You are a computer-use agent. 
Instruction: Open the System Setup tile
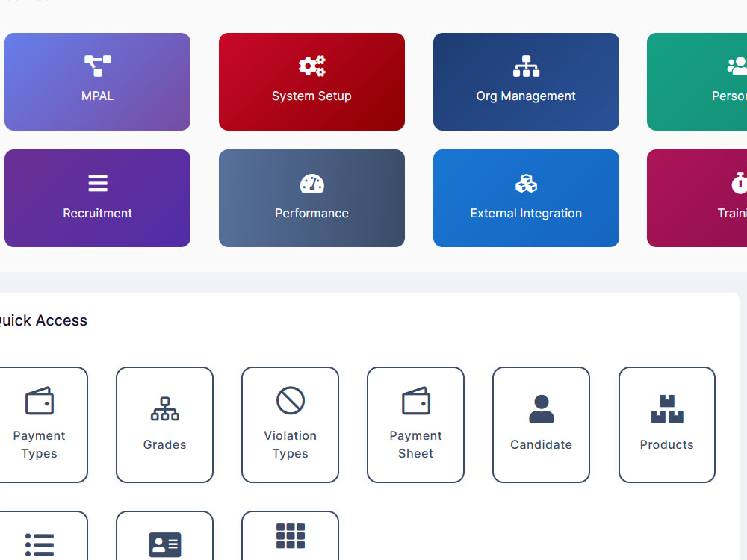click(312, 81)
